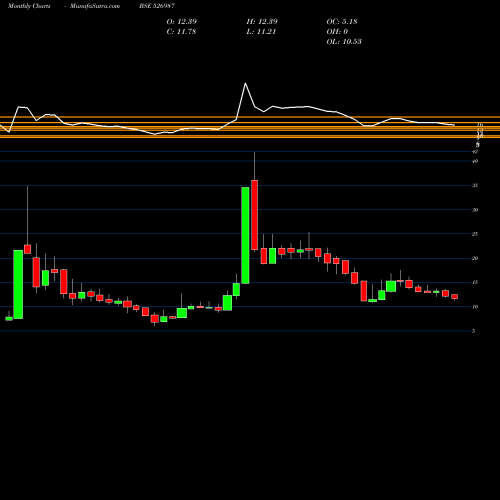Click the price axis label 5

pyautogui.click(x=474, y=331)
